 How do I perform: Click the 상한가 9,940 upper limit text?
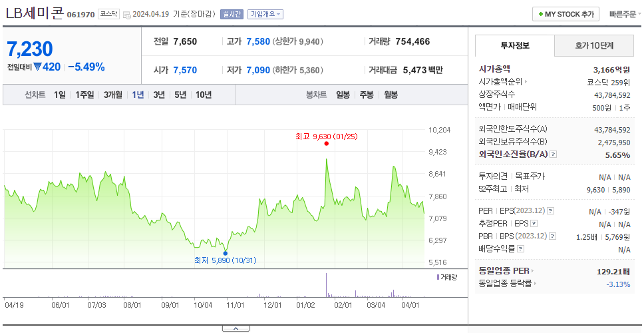pos(298,41)
